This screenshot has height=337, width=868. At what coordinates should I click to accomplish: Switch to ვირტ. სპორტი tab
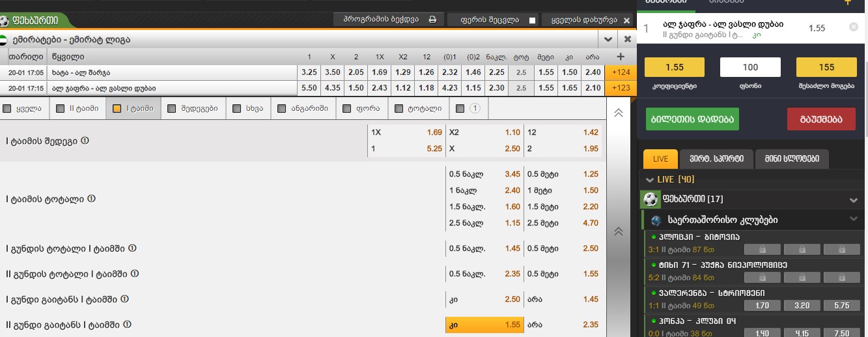tap(716, 159)
